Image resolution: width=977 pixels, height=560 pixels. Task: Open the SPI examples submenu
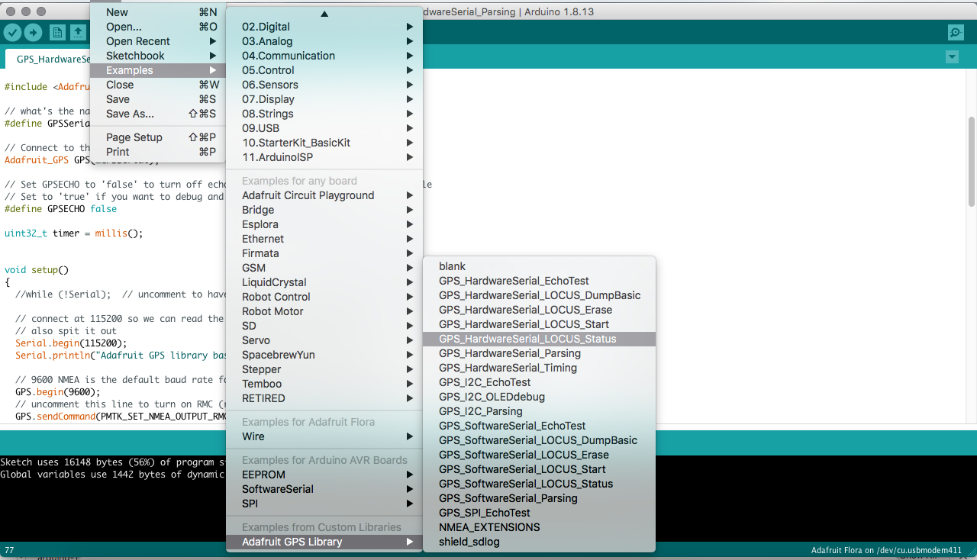[324, 504]
